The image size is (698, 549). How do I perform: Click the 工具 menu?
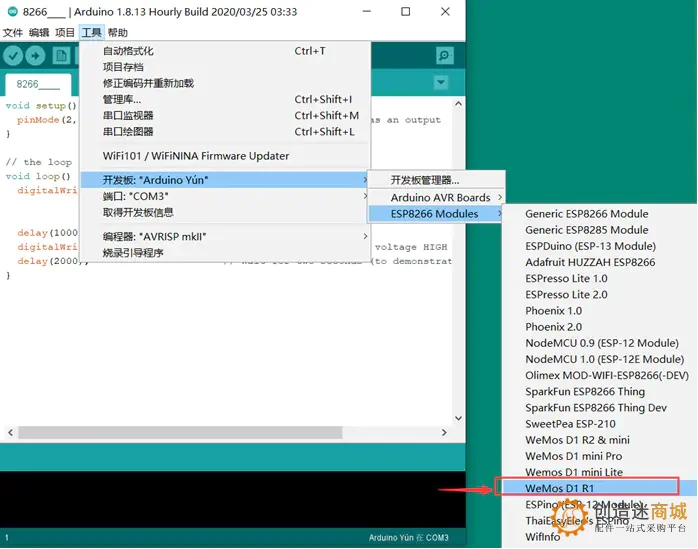[91, 33]
